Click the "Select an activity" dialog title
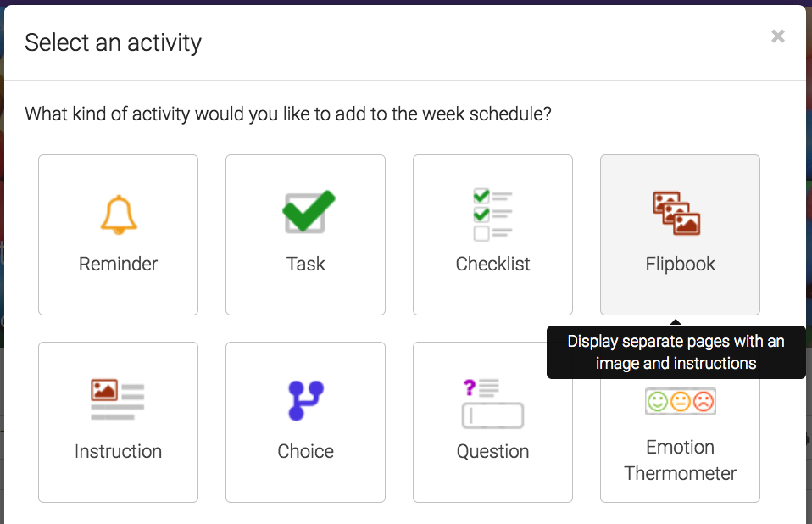Screen dimensions: 812x524 (x=113, y=42)
